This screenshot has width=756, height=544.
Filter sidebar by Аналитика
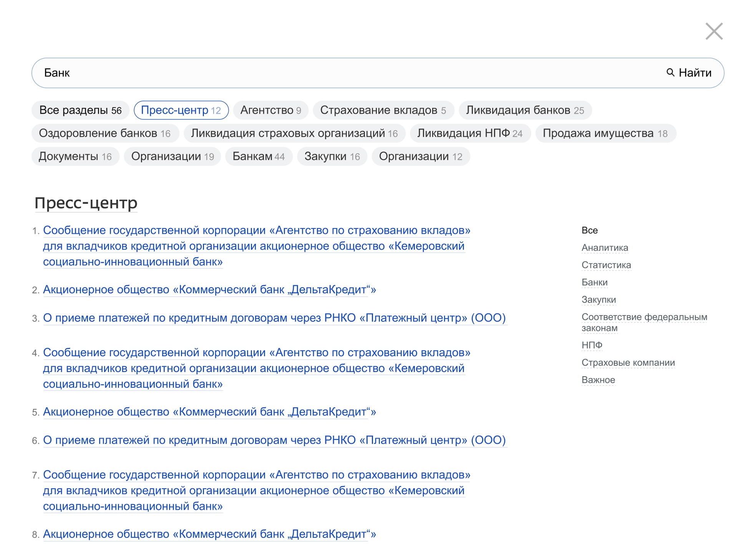click(605, 248)
